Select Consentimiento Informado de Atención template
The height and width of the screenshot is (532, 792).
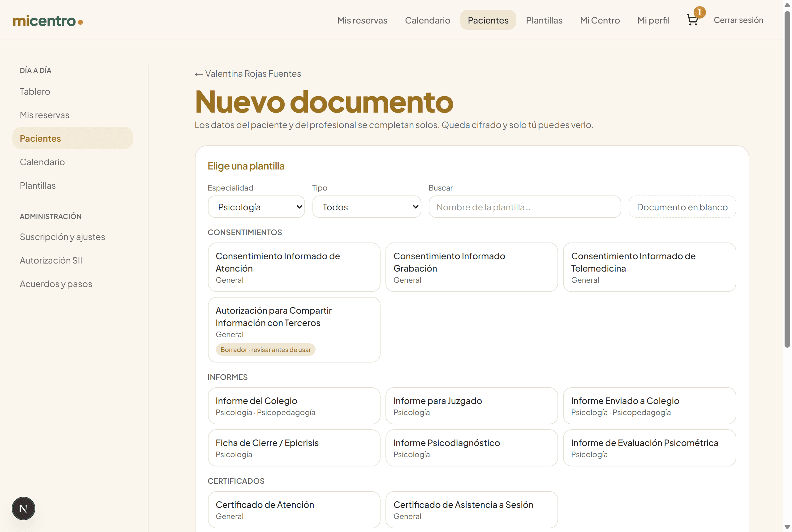(x=294, y=267)
